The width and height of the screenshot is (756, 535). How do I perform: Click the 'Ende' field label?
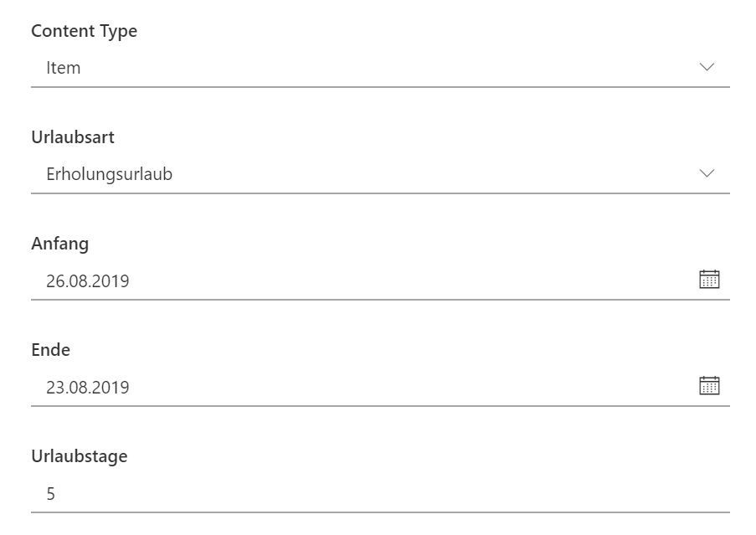click(x=50, y=350)
